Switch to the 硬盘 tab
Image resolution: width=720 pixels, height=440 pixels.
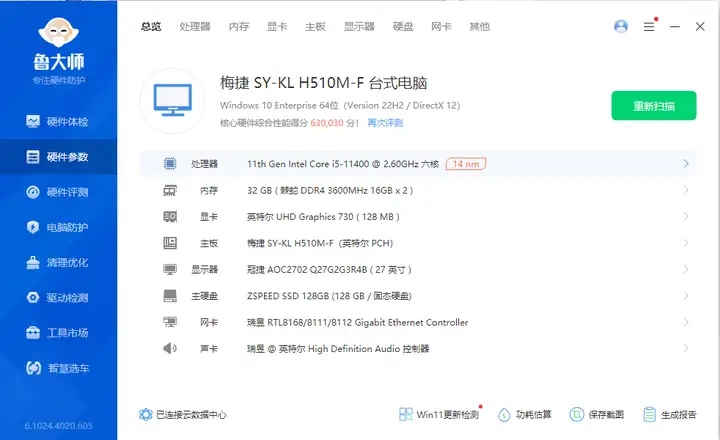pos(403,27)
